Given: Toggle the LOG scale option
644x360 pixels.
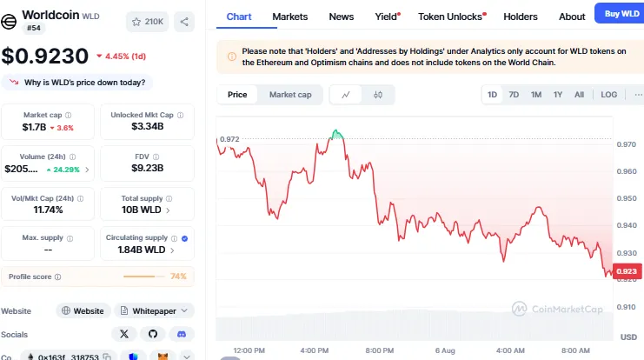Looking at the screenshot, I should point(608,95).
